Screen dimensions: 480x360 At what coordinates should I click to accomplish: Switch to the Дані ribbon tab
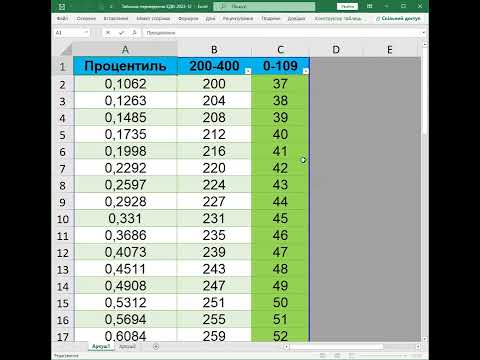click(x=210, y=19)
